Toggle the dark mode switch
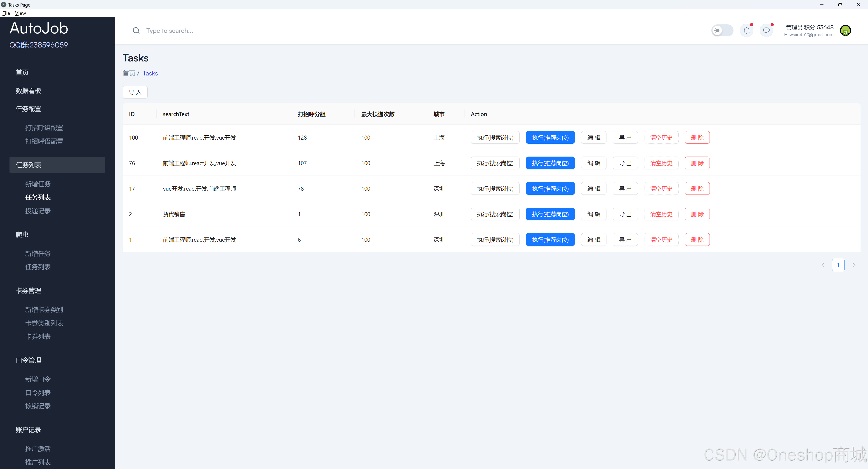Image resolution: width=868 pixels, height=469 pixels. 722,31
